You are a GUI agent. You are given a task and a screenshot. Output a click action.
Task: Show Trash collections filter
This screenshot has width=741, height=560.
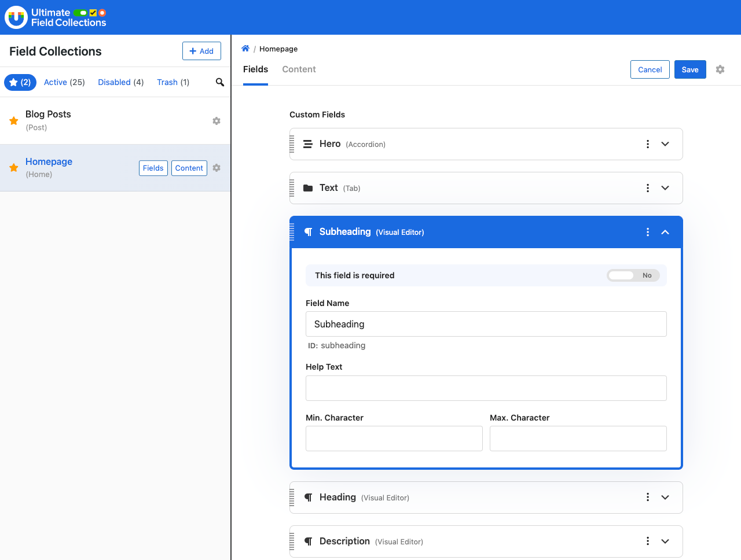click(173, 82)
